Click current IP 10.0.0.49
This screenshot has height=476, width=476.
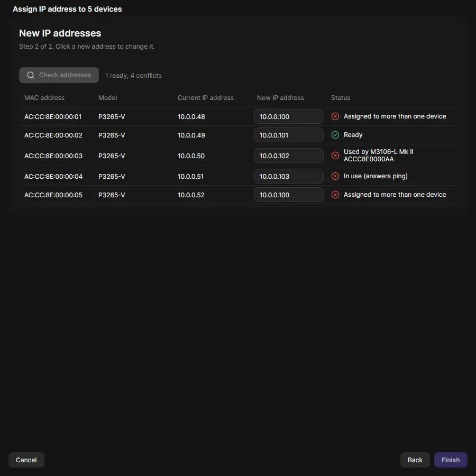191,135
